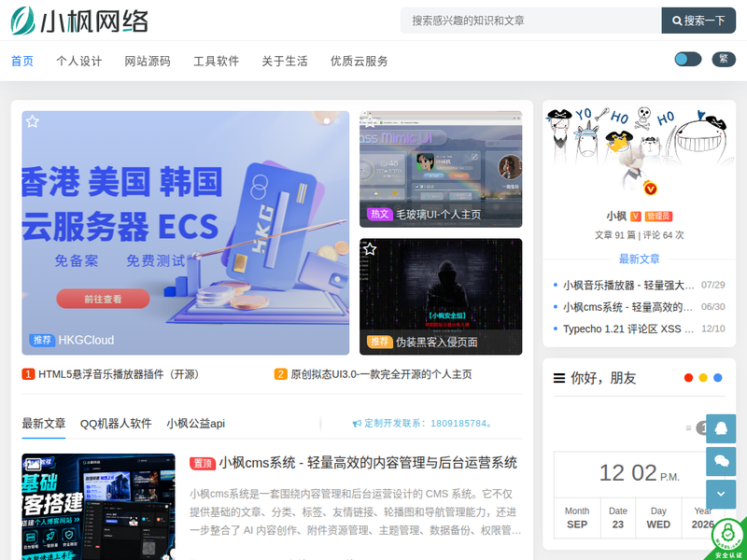
Task: Open the QQ contact floating button
Action: pos(721,428)
